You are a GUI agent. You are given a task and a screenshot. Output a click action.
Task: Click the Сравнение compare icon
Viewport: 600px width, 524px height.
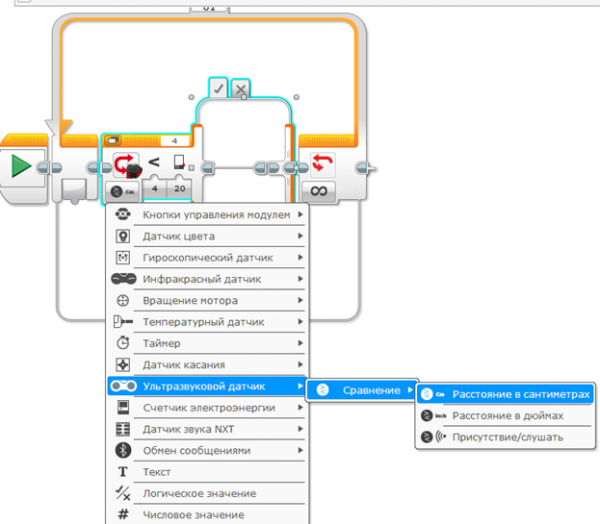323,390
